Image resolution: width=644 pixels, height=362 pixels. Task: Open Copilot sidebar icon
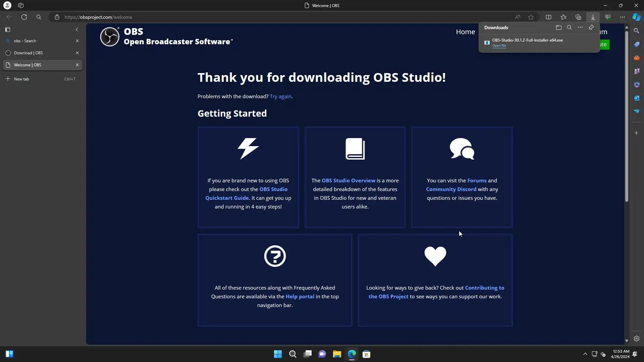pos(636,17)
